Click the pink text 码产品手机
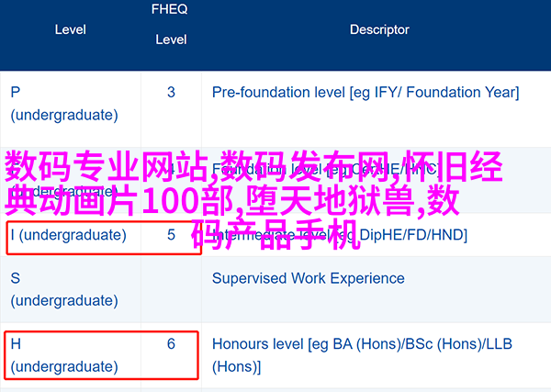551x392 pixels. [x=276, y=235]
